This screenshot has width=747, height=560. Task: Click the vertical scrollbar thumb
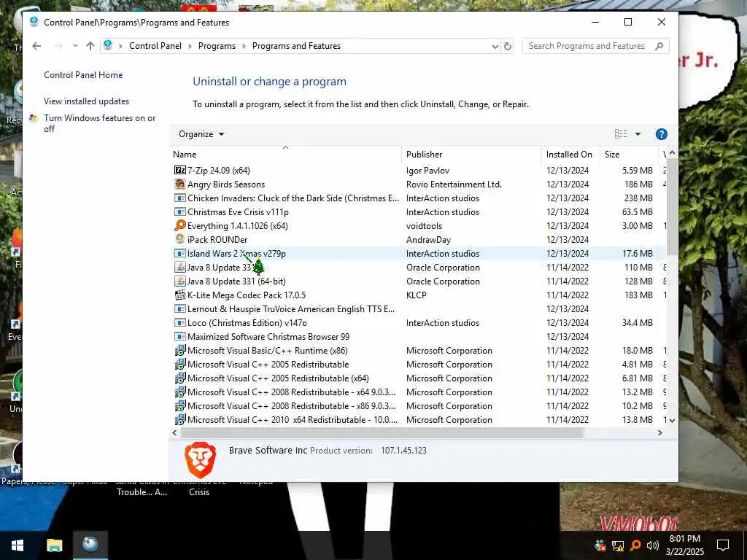coord(672,207)
